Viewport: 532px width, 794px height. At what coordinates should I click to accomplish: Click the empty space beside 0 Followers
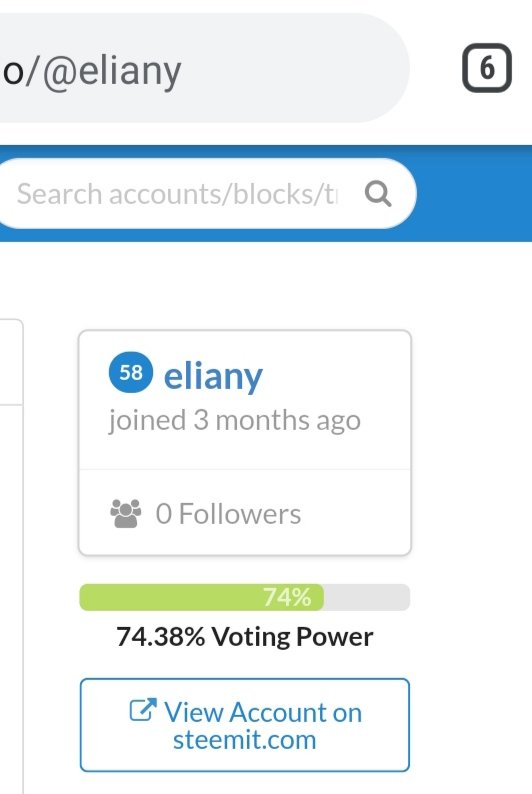tap(354, 513)
